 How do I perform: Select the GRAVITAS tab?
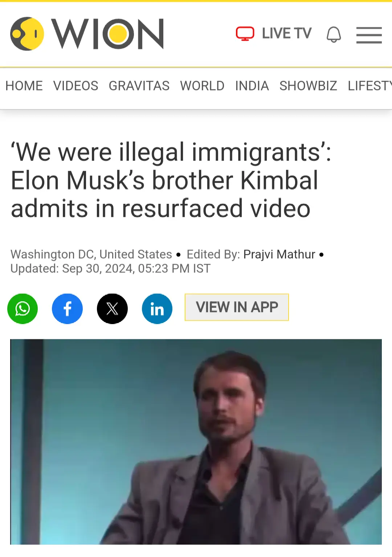(139, 86)
